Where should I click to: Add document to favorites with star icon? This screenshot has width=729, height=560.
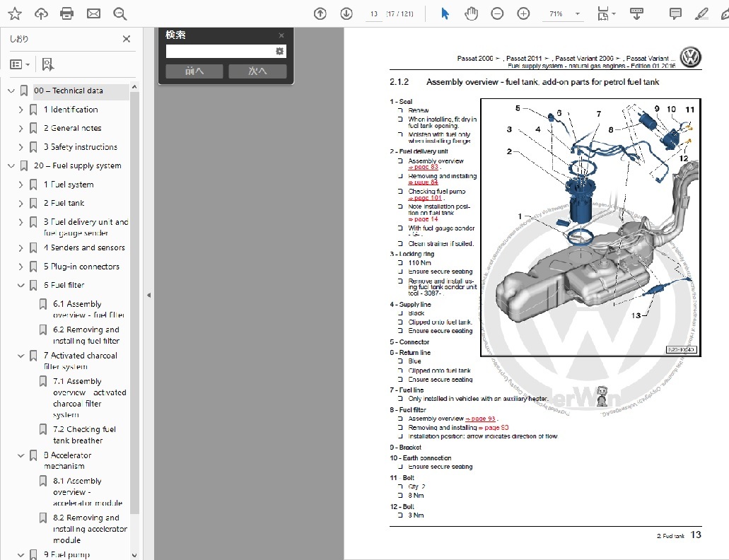[x=15, y=14]
